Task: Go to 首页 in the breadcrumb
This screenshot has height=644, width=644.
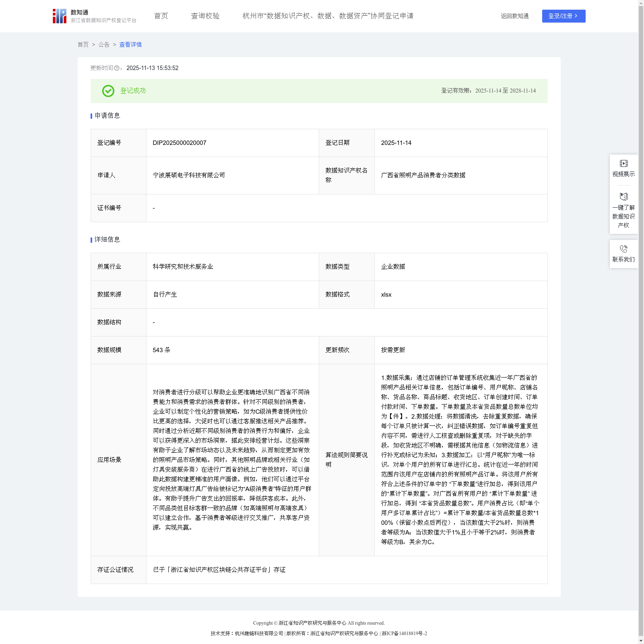Action: 83,45
